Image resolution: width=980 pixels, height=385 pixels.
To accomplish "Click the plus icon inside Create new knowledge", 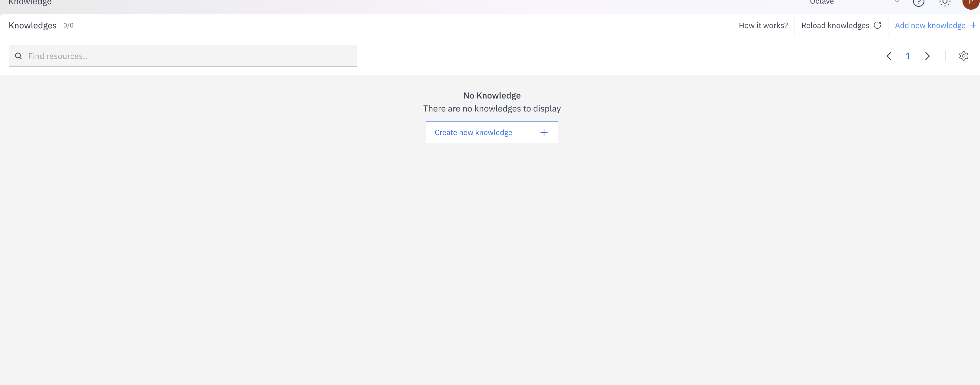I will coord(544,132).
